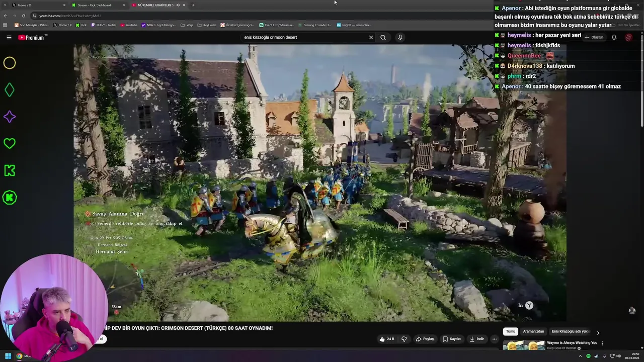This screenshot has height=362, width=644.
Task: Clear the search box with the X
Action: pyautogui.click(x=371, y=37)
